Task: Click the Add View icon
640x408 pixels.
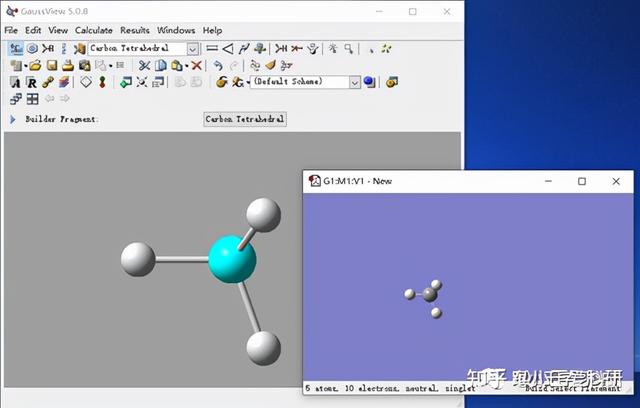Action: coord(126,82)
